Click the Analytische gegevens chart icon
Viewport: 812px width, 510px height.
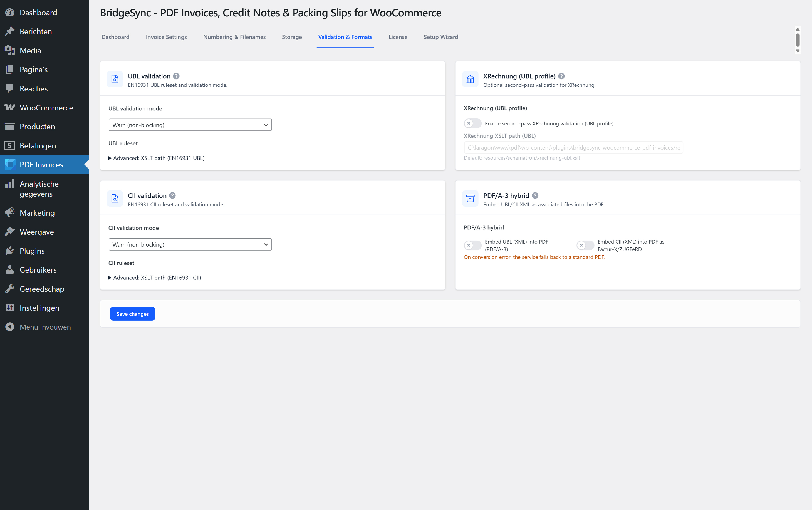click(10, 184)
